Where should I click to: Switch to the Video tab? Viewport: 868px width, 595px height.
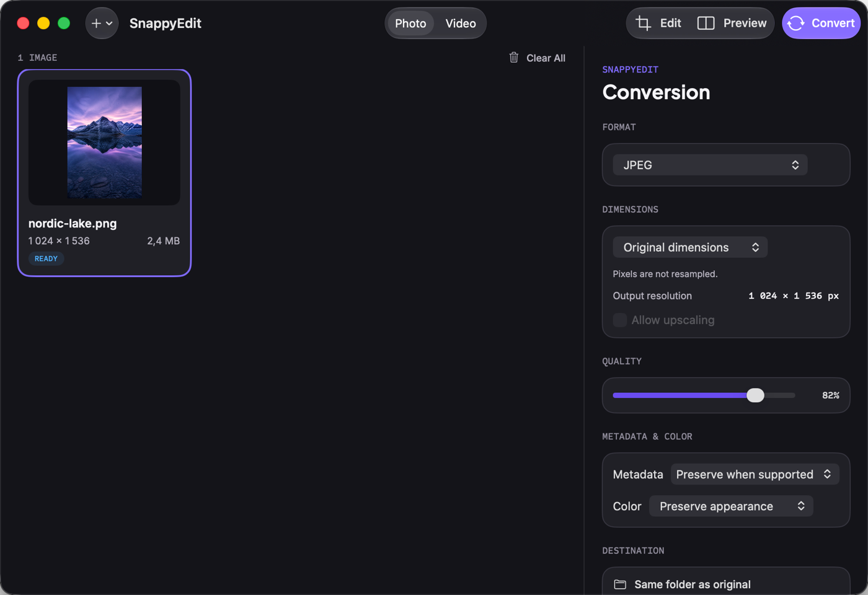coord(461,24)
